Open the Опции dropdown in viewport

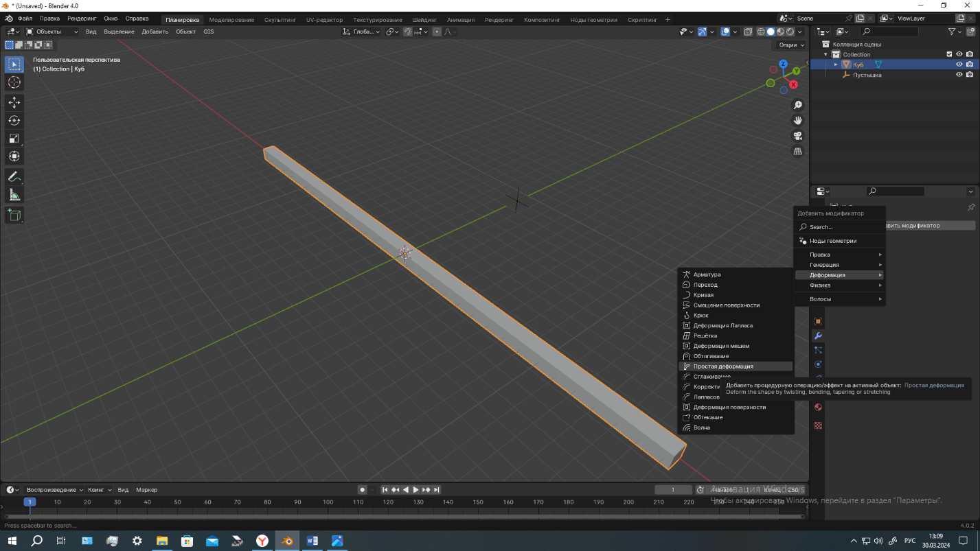[x=791, y=45]
